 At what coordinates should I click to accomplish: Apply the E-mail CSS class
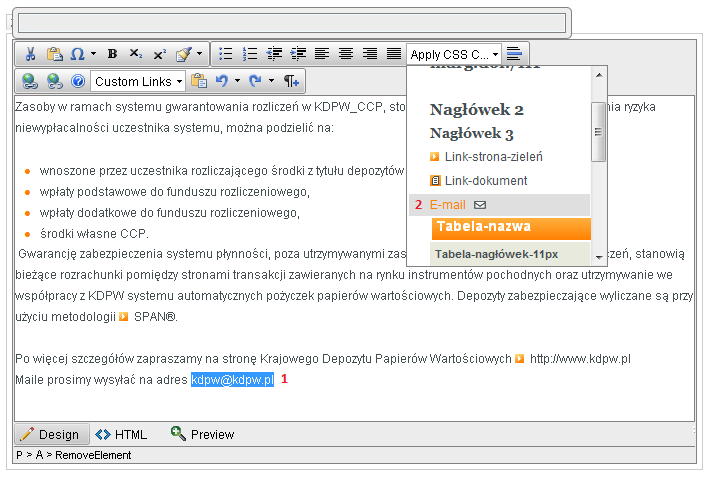500,205
